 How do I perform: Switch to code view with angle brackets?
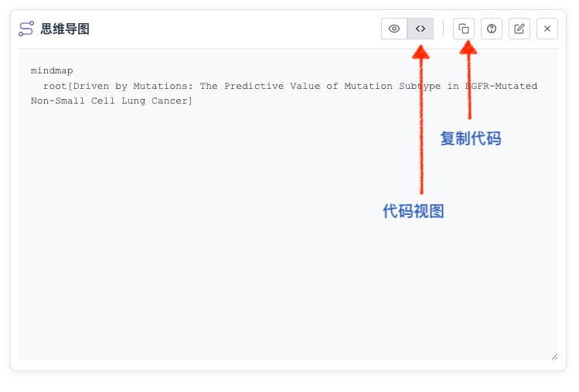(421, 29)
